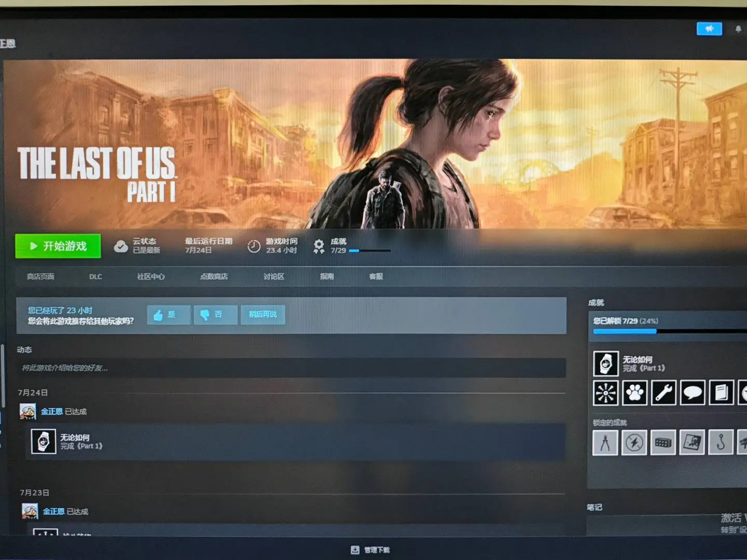Click the 成就 heading above the achievements panel
The image size is (747, 560).
coord(596,303)
